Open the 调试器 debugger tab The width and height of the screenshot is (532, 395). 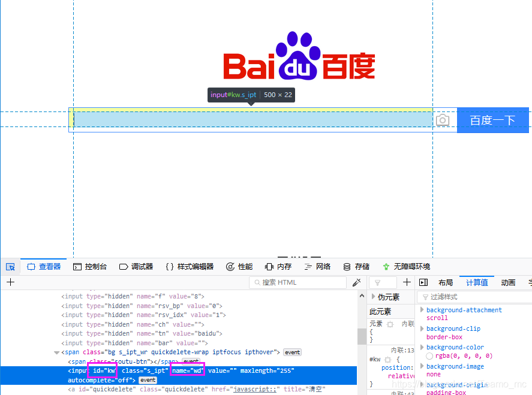(x=136, y=267)
